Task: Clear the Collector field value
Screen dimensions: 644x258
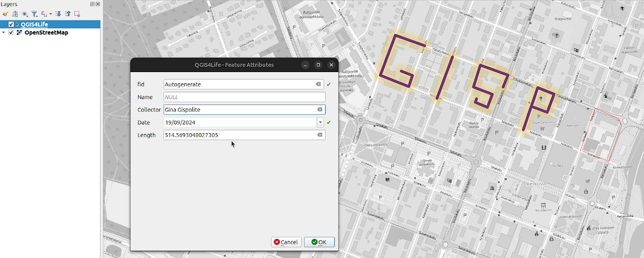Action: [x=320, y=110]
